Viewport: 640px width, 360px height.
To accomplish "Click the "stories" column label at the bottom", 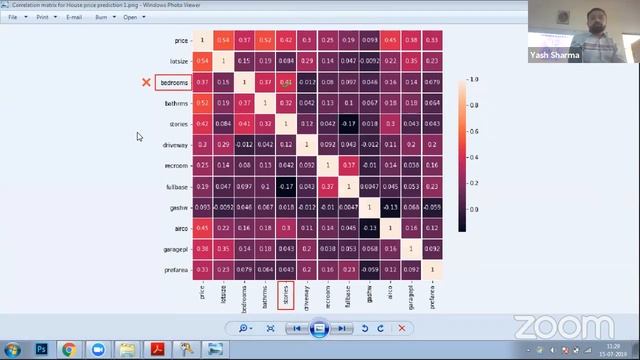I will point(286,295).
